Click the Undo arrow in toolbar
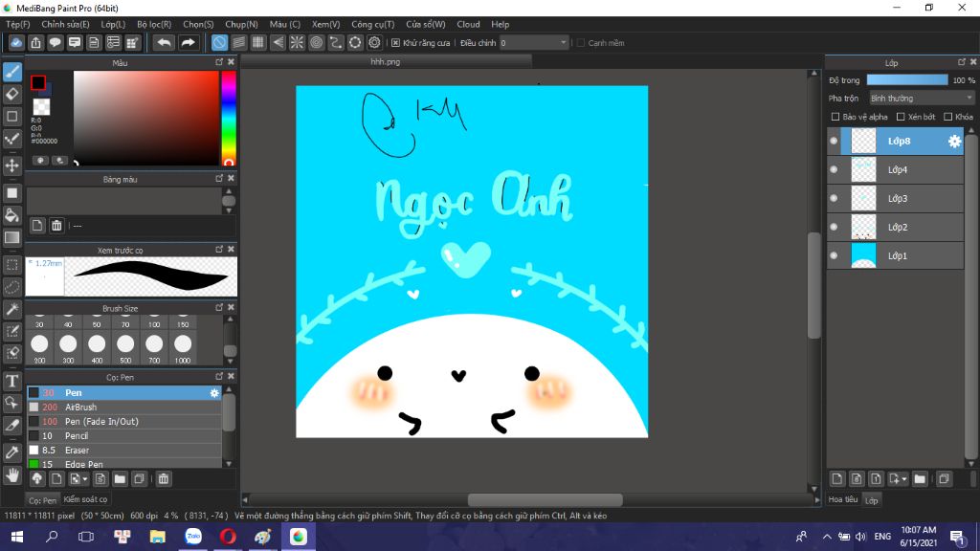 [164, 42]
